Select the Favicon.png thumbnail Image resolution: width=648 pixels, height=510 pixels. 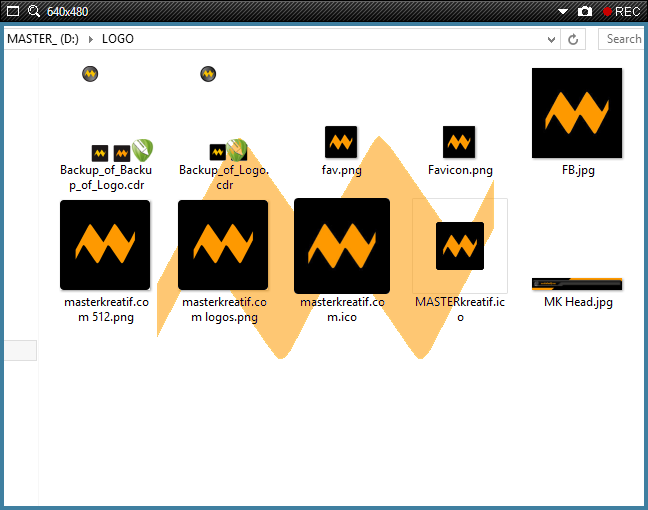coord(459,142)
